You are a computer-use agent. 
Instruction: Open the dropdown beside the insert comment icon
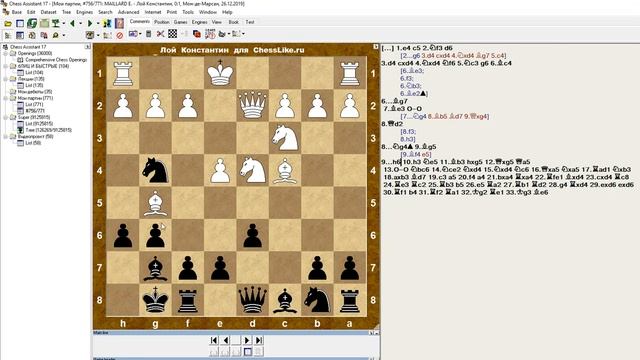pyautogui.click(x=140, y=34)
